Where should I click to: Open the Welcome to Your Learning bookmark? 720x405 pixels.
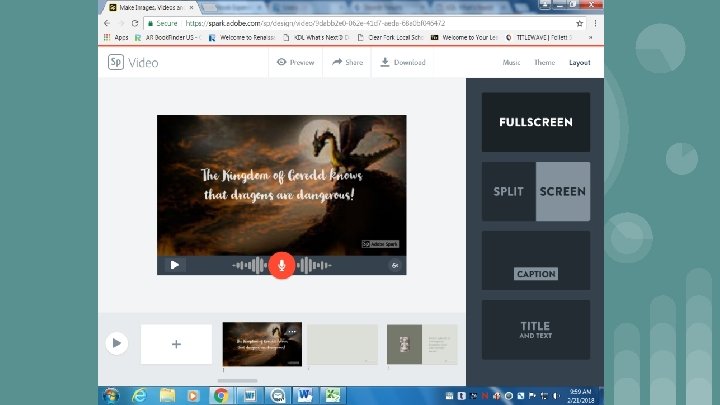464,37
